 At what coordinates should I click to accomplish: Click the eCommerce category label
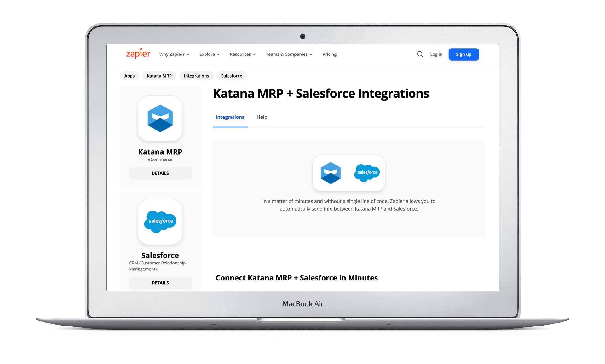coord(160,159)
